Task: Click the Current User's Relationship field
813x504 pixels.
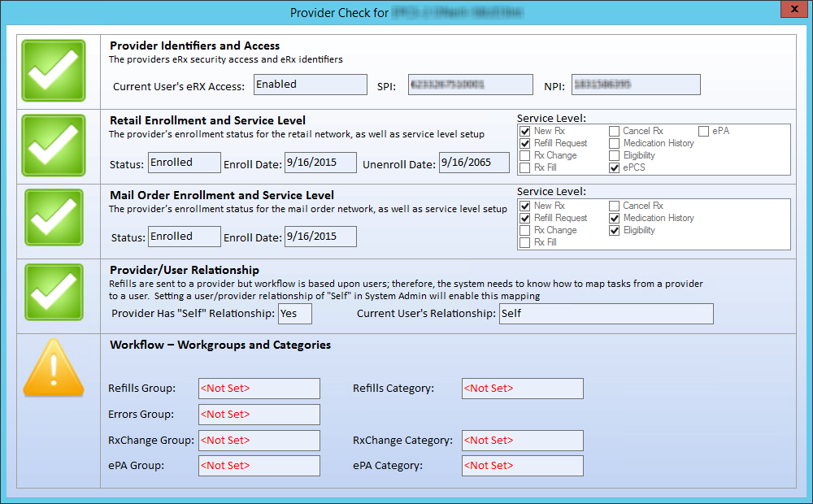Action: (606, 314)
